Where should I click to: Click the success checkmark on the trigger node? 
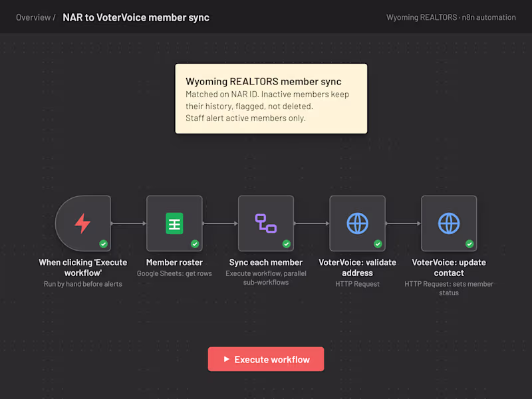tap(104, 243)
